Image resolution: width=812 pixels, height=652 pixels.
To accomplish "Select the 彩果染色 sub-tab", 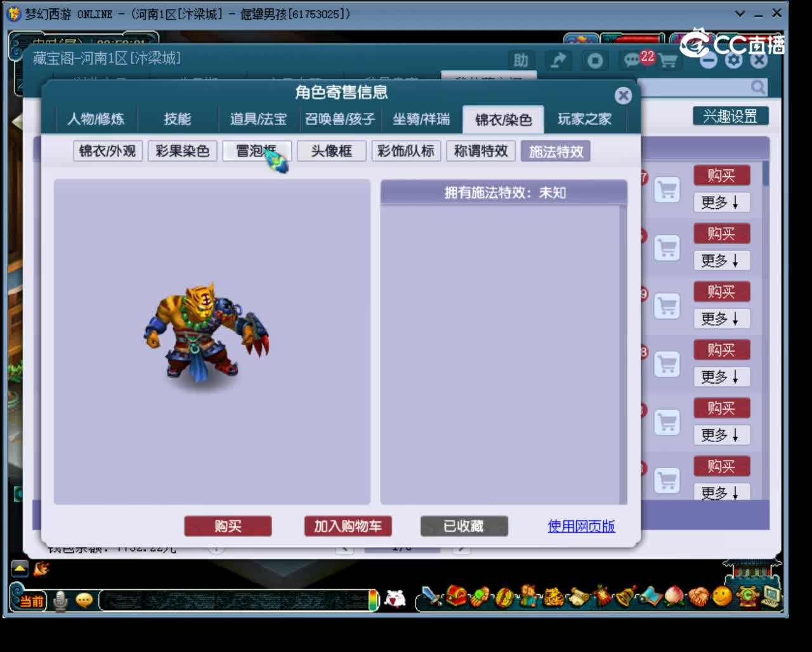I will click(182, 151).
